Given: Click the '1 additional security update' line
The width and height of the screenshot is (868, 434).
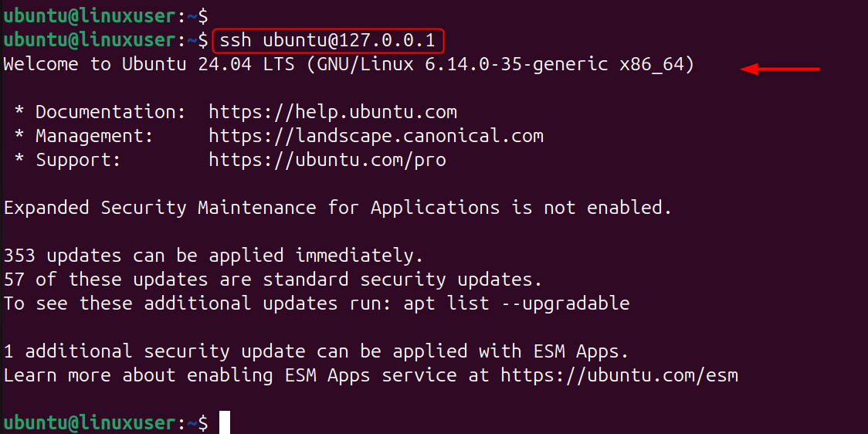Looking at the screenshot, I should [x=316, y=351].
